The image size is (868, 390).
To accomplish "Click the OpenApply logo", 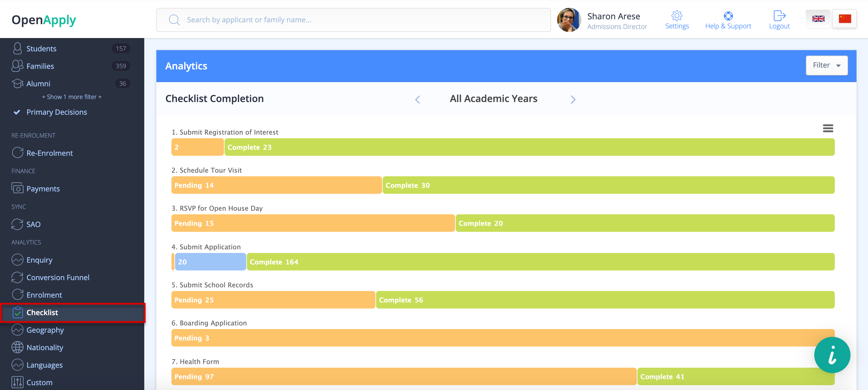I will (44, 20).
